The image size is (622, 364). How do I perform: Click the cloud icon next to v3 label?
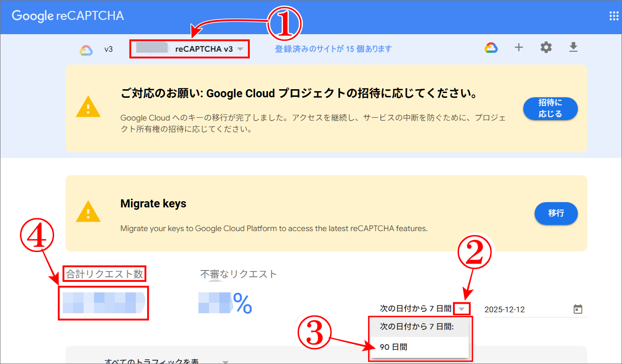click(x=85, y=48)
